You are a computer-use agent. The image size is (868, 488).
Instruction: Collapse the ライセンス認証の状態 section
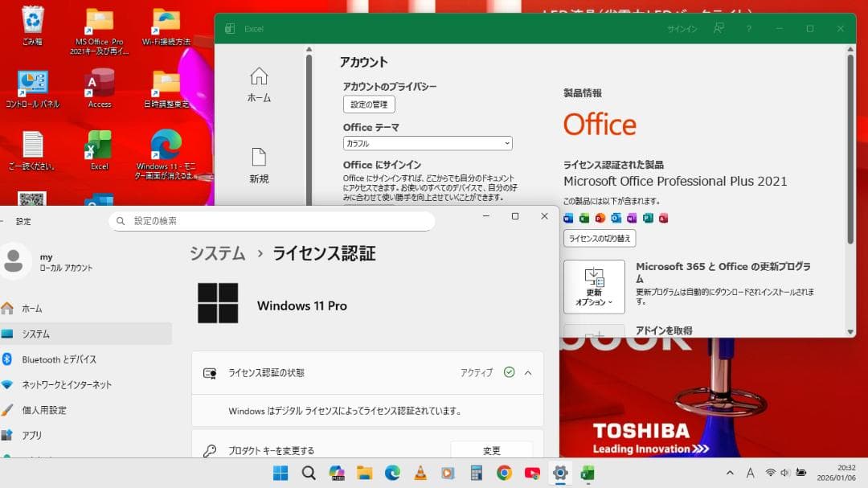[528, 372]
